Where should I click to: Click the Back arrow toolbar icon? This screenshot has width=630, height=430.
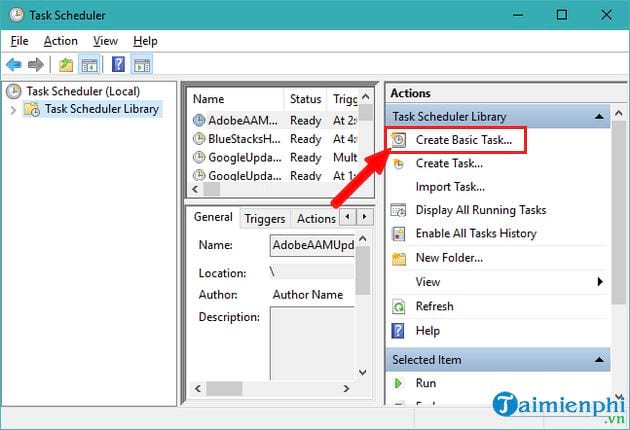pyautogui.click(x=14, y=64)
